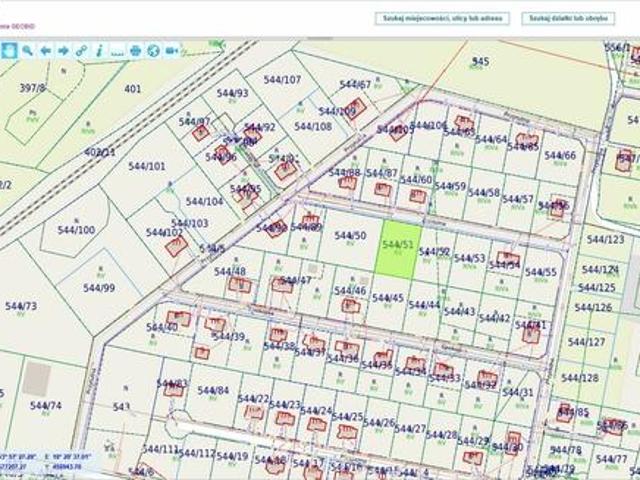Click parcel label 544/57
640x480 pixels.
point(518,199)
